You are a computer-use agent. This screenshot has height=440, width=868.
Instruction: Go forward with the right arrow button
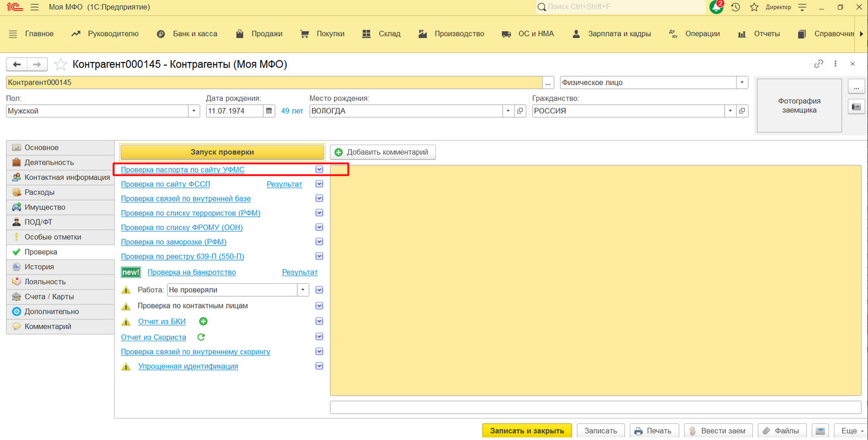coord(37,65)
